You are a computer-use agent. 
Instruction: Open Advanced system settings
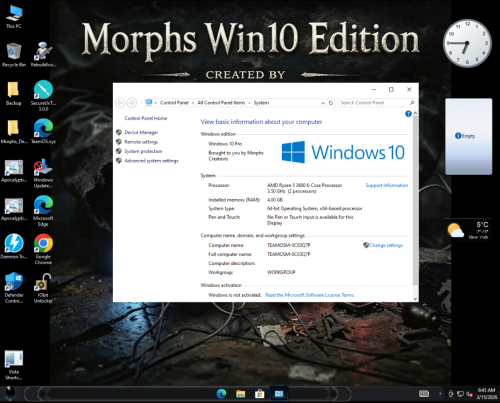tap(151, 161)
